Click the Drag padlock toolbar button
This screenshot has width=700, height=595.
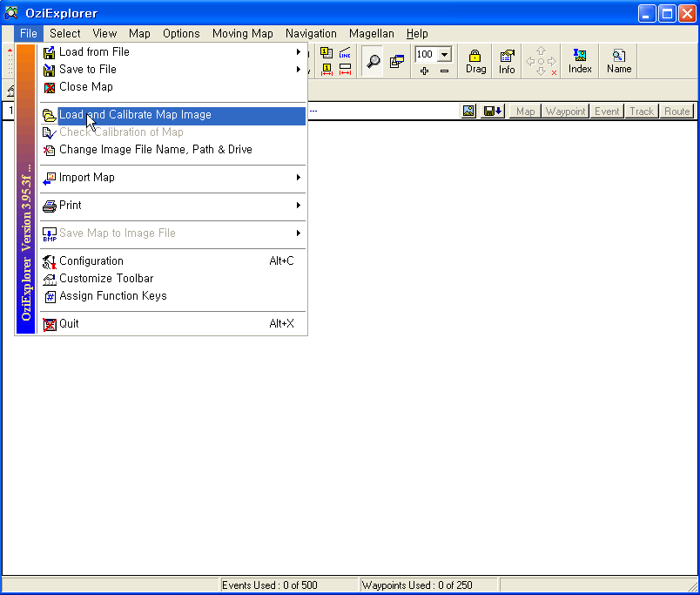coord(475,61)
